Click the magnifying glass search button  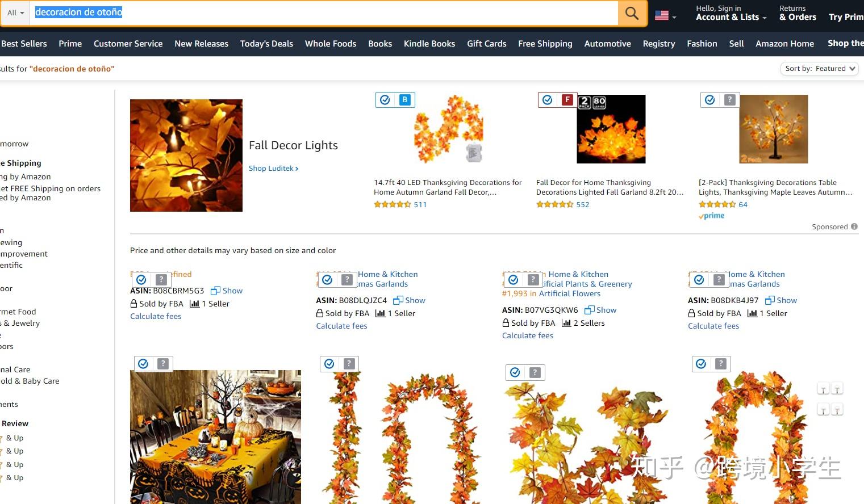(632, 13)
